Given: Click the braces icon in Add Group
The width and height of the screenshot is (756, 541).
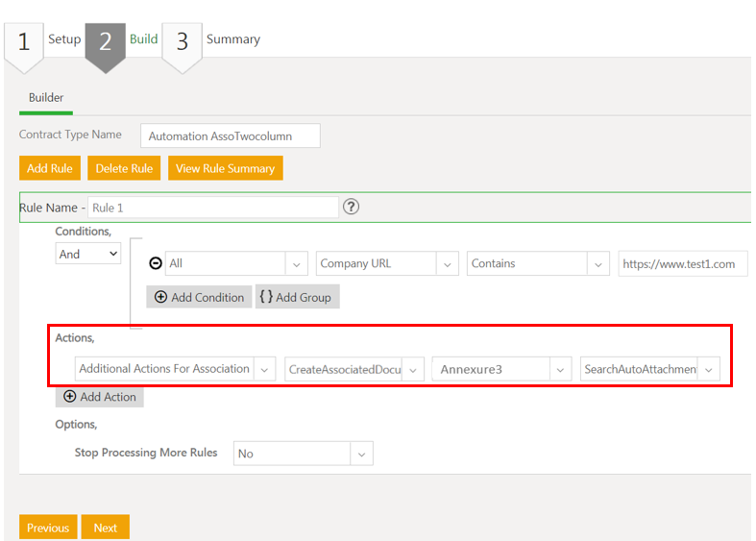Looking at the screenshot, I should click(266, 297).
